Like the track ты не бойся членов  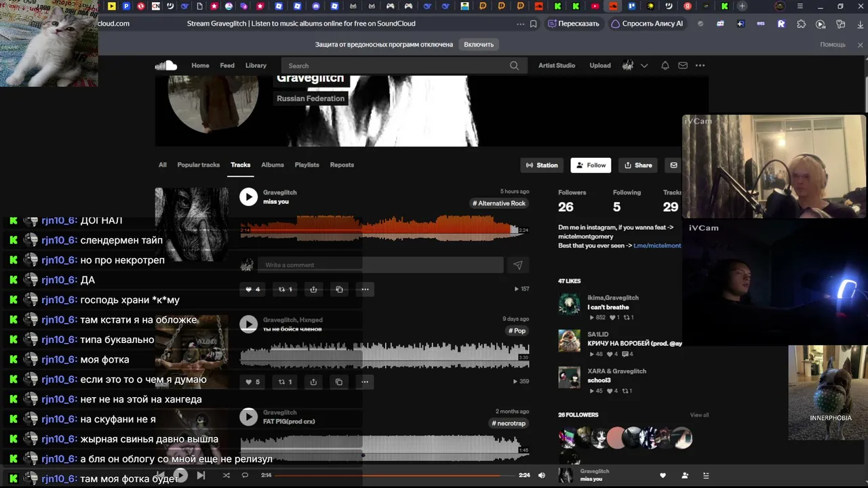point(252,382)
